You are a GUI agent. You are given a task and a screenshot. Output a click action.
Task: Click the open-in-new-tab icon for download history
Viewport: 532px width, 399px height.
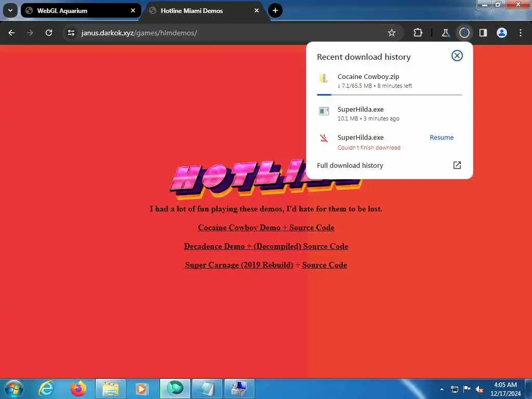click(457, 165)
